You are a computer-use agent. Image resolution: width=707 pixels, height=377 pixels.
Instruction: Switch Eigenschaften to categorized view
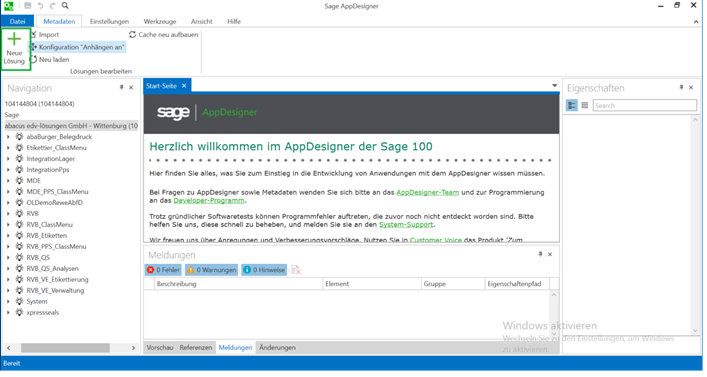[x=572, y=106]
